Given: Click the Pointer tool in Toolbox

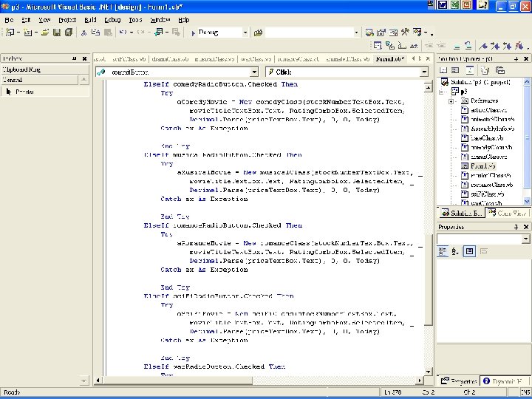Looking at the screenshot, I should [22, 92].
